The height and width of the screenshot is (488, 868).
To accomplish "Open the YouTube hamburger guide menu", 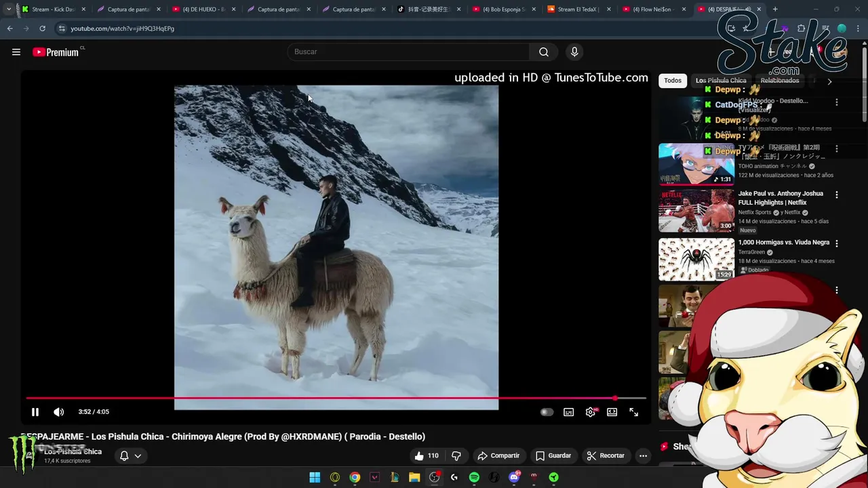I will [x=16, y=52].
